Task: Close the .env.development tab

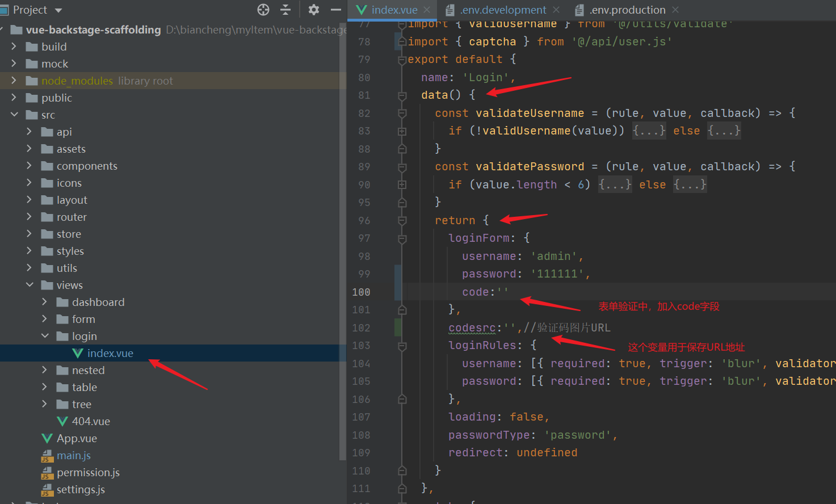Action: 556,10
